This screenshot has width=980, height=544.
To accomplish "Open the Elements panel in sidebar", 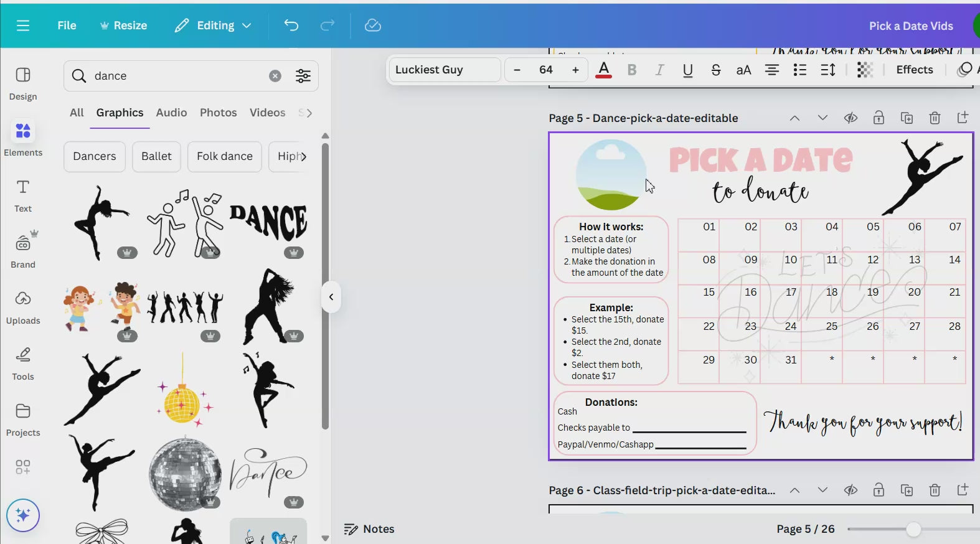I will (23, 138).
